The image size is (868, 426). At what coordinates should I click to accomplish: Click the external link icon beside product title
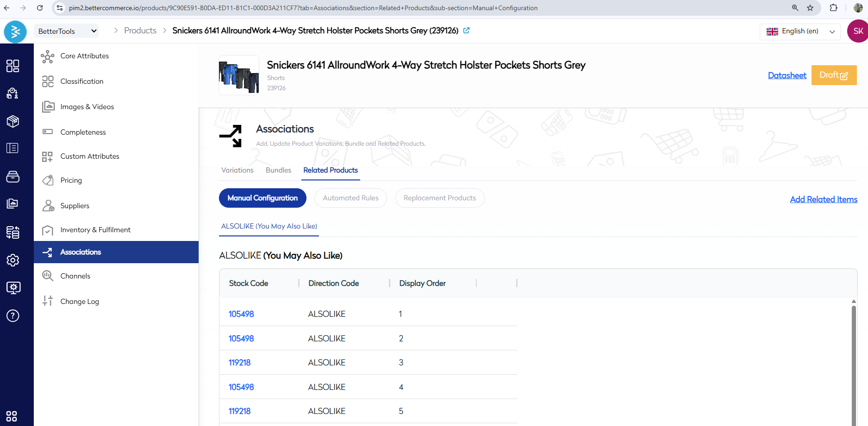(x=467, y=31)
